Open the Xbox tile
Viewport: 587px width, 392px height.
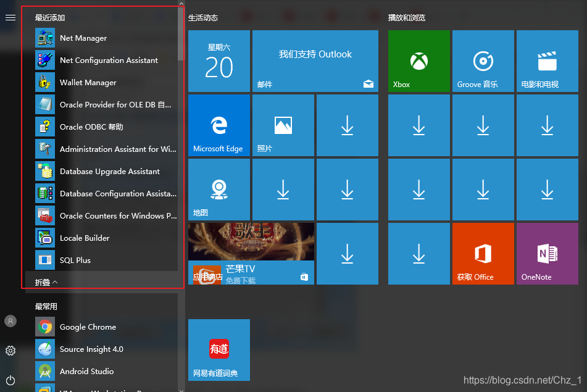(x=419, y=61)
